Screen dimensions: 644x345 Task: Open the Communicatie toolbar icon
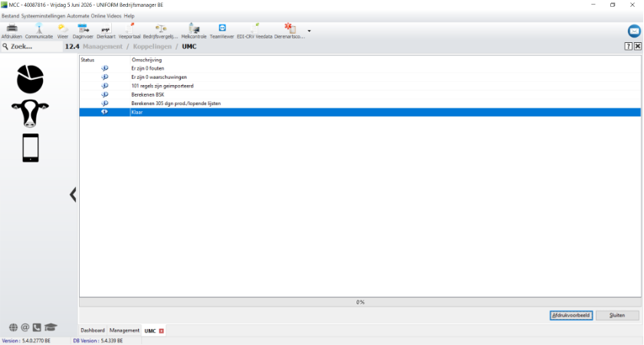pos(39,28)
